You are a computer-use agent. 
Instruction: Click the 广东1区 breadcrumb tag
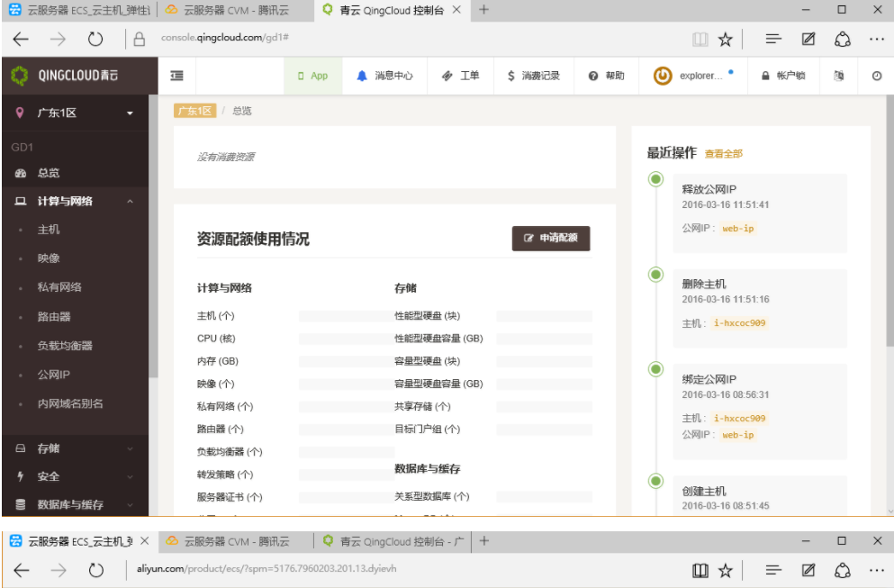[x=195, y=111]
